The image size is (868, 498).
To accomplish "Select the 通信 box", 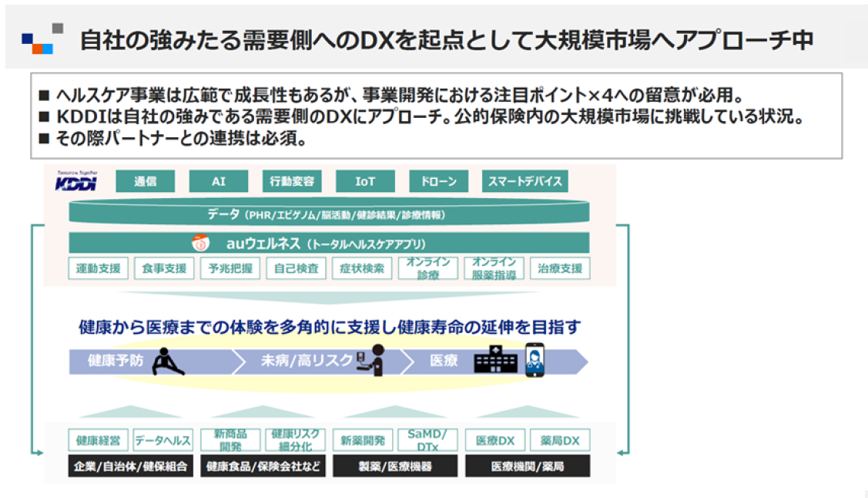I will [x=145, y=181].
